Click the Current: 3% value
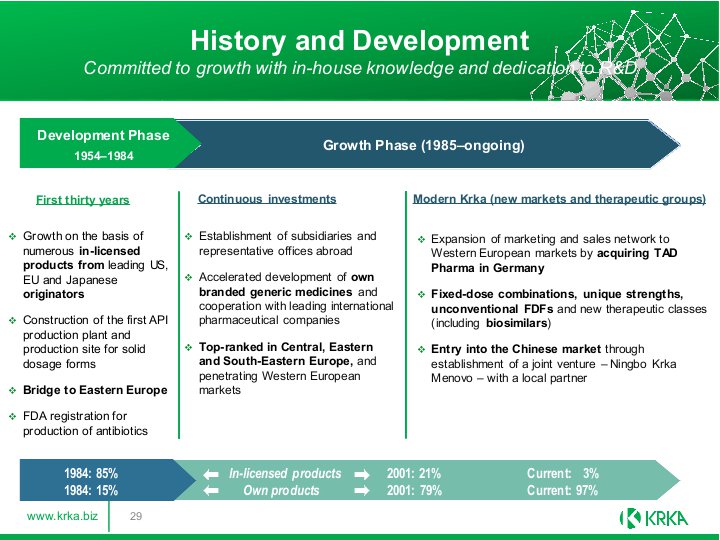Image resolution: width=720 pixels, height=540 pixels. click(562, 473)
